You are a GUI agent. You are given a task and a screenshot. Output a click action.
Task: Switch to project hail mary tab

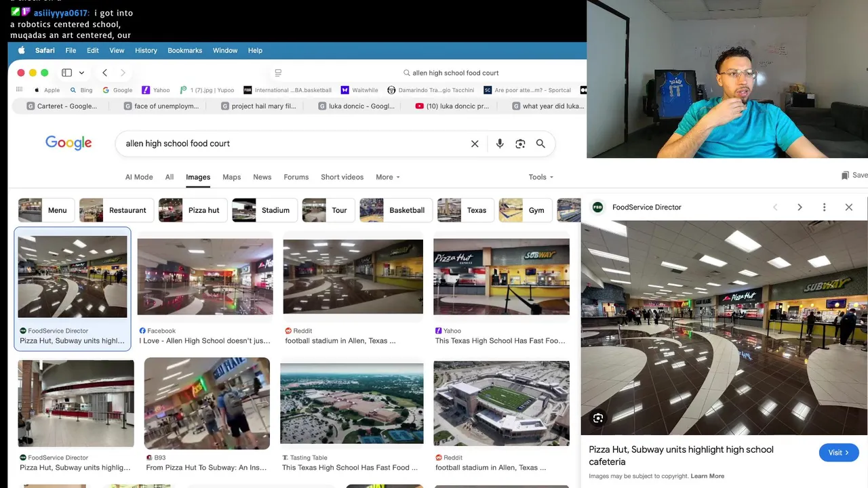tap(258, 106)
